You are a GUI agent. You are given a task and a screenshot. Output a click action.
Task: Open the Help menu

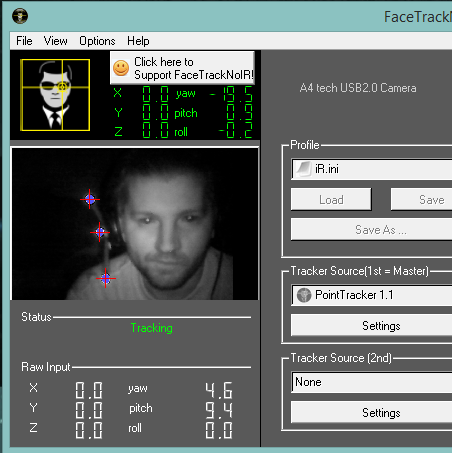click(138, 41)
